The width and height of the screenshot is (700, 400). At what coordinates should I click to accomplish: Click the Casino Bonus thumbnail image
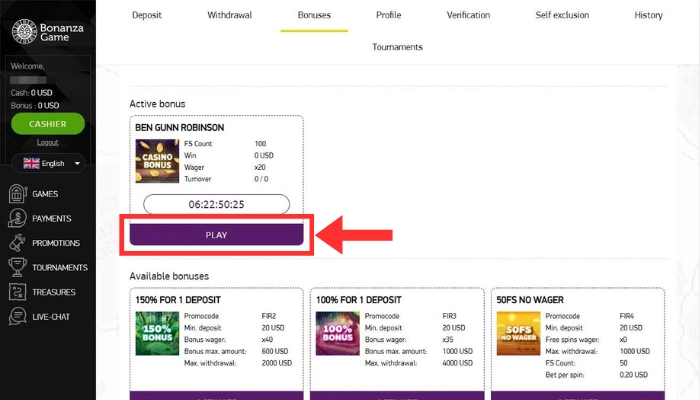click(x=157, y=161)
